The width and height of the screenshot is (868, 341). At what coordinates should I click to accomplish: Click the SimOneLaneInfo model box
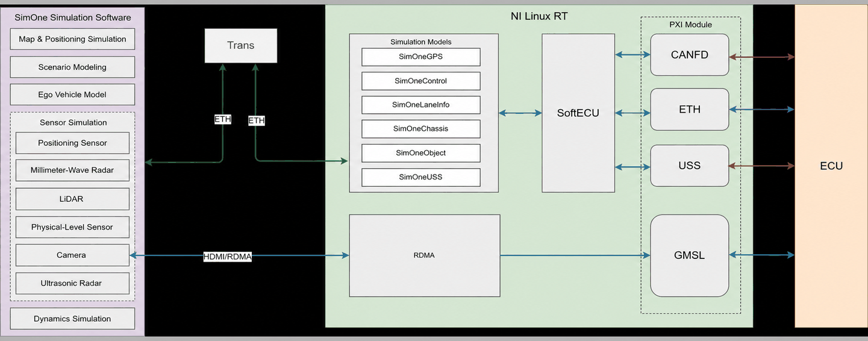point(421,105)
